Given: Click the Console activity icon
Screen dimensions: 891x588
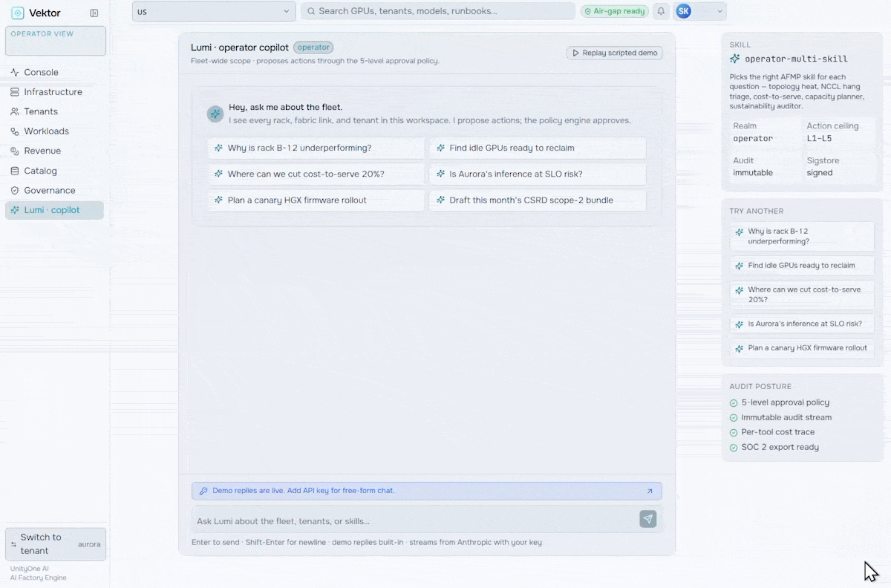Looking at the screenshot, I should coord(15,72).
